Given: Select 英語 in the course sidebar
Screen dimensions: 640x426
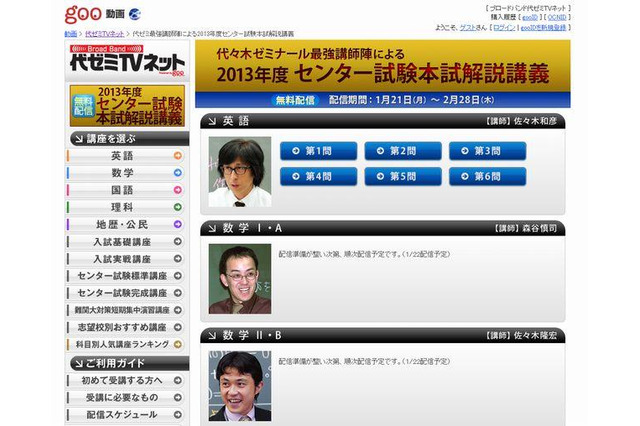Looking at the screenshot, I should point(125,155).
